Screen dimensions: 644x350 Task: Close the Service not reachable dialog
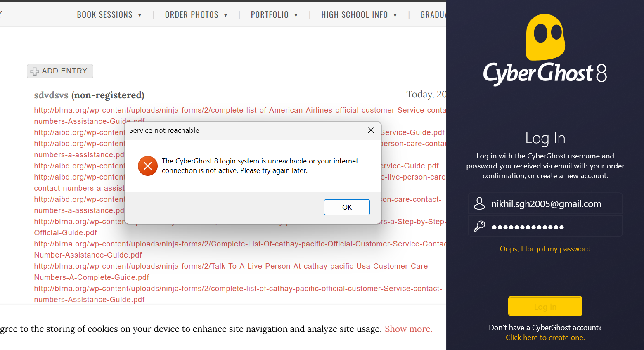click(x=371, y=130)
